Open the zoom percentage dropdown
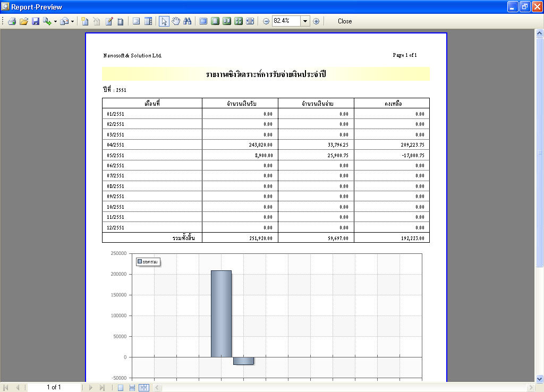This screenshot has height=392, width=544. click(305, 21)
